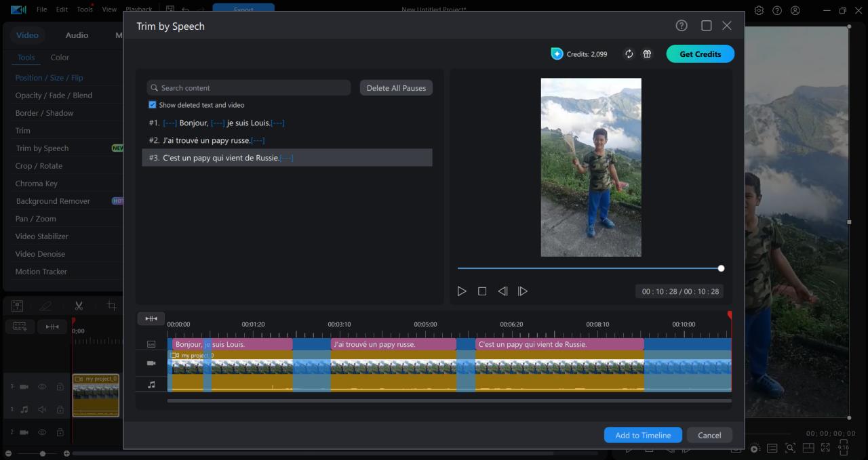Click the fit timeline zoom icon
This screenshot has width=868, height=460.
click(x=151, y=318)
